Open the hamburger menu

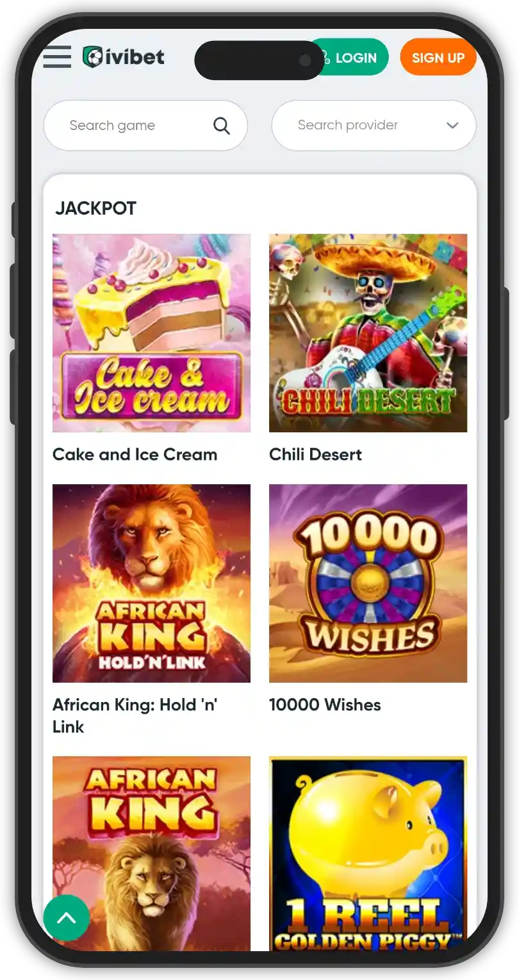(x=57, y=57)
